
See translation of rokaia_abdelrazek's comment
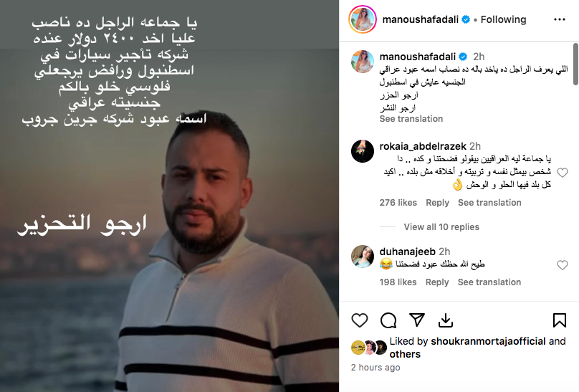point(489,203)
